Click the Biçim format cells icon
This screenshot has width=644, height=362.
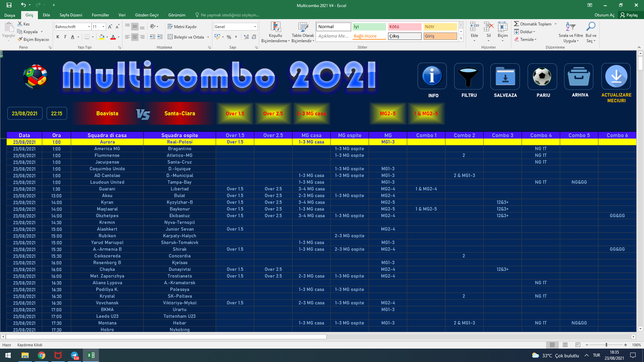point(502,27)
